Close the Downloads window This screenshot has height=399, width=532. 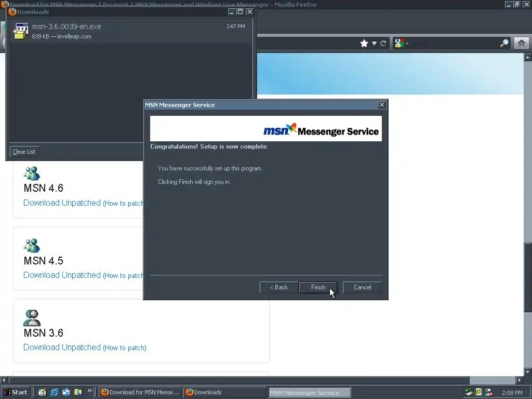[x=249, y=12]
